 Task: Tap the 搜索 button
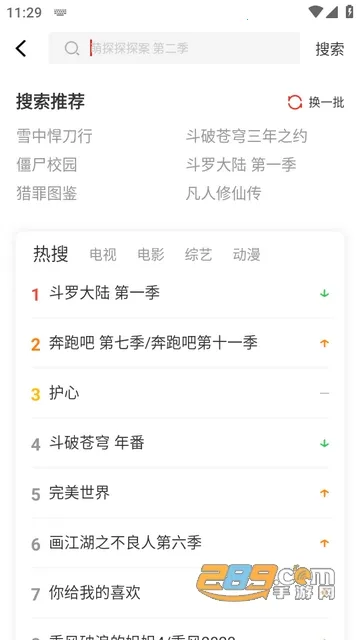[x=330, y=49]
